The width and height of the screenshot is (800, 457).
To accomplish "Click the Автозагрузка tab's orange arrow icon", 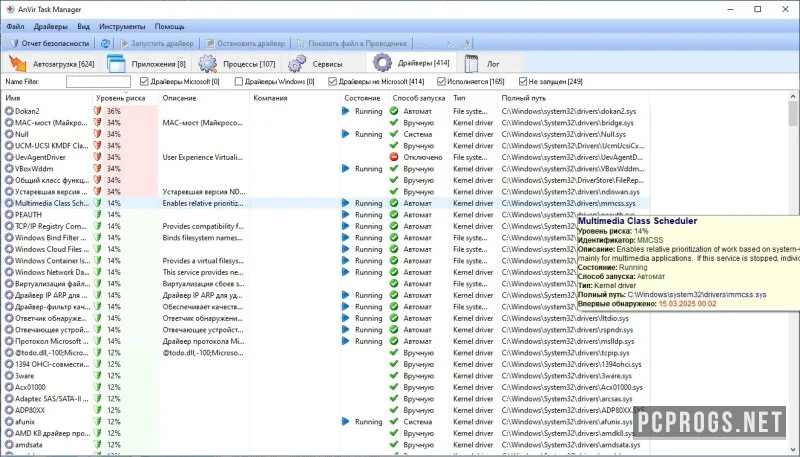I will click(x=18, y=64).
